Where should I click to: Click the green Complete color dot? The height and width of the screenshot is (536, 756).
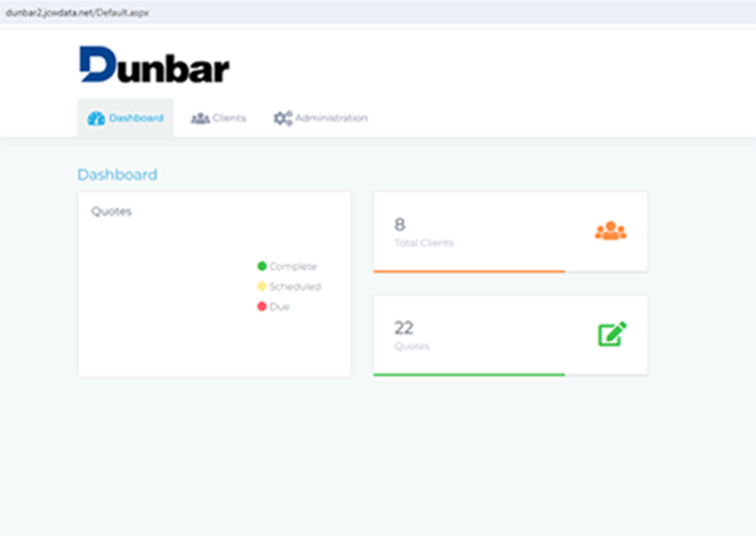click(262, 266)
